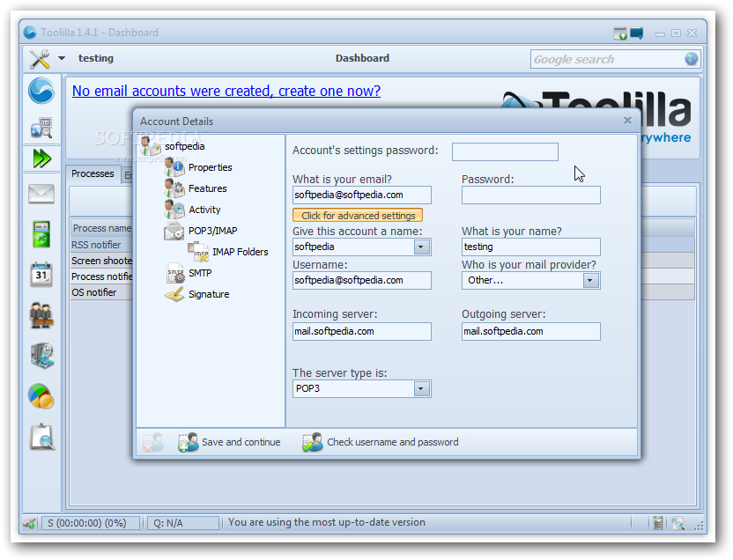Click the Account's settings password field

[505, 151]
